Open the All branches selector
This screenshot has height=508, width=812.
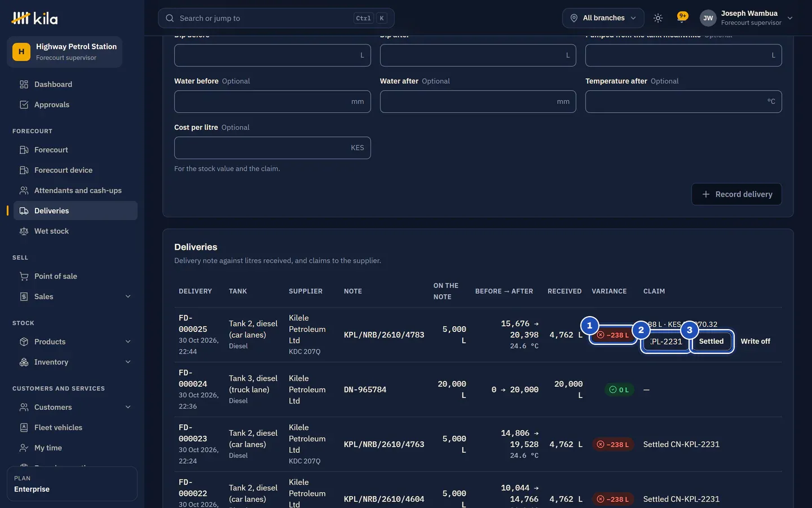click(603, 18)
